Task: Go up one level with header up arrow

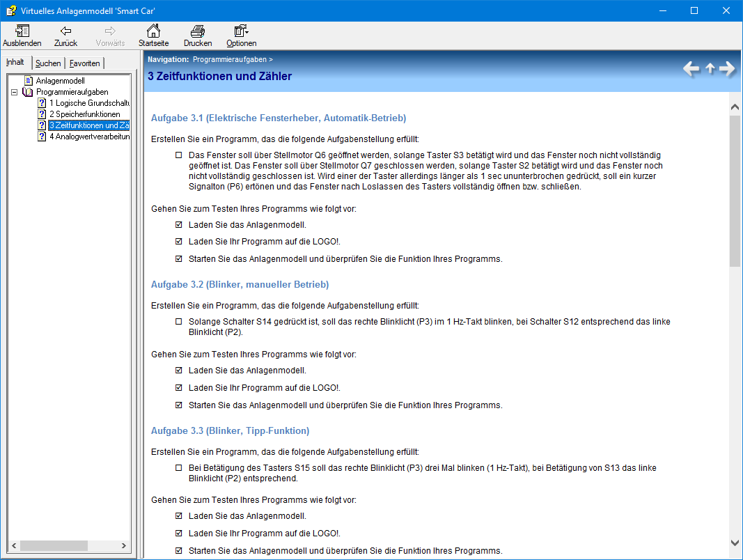Action: 710,68
